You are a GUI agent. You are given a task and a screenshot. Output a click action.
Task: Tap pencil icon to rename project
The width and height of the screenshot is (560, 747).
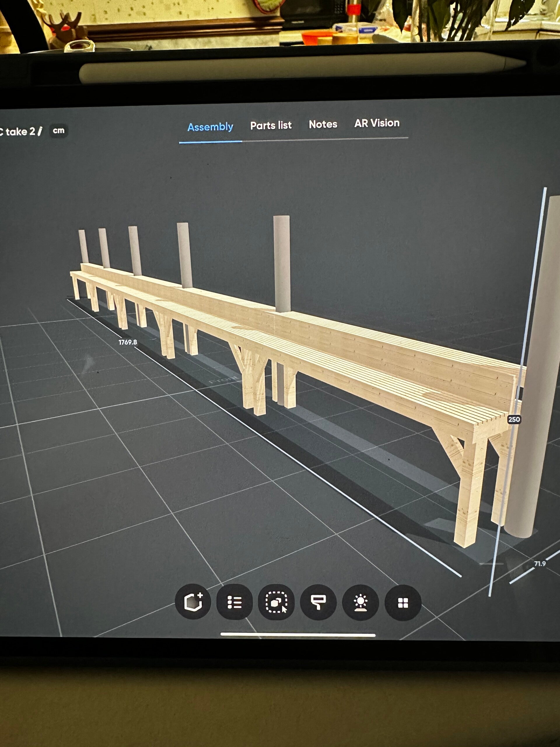point(40,131)
